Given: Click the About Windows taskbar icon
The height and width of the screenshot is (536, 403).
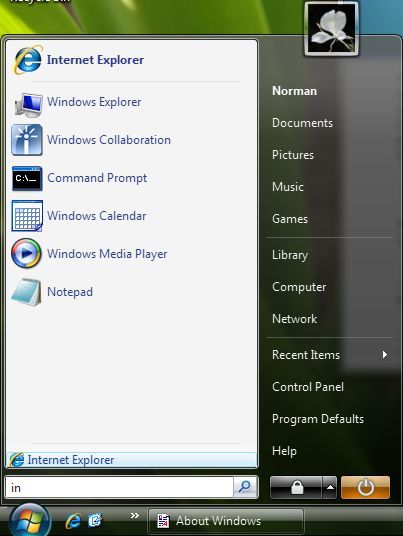Looking at the screenshot, I should click(163, 521).
